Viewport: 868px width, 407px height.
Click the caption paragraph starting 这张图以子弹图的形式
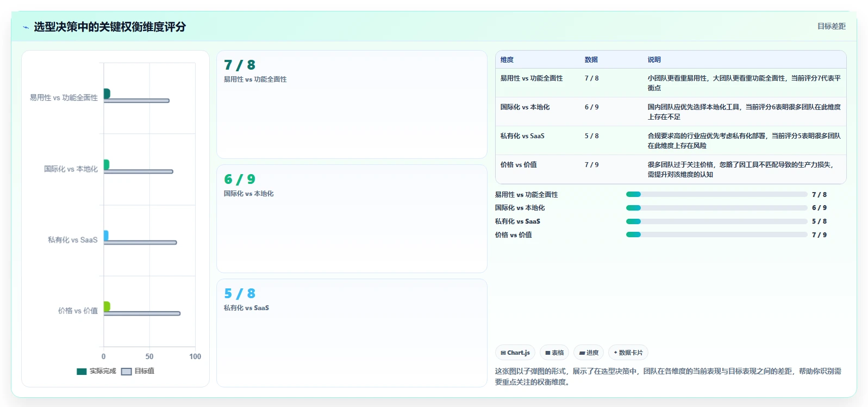668,377
